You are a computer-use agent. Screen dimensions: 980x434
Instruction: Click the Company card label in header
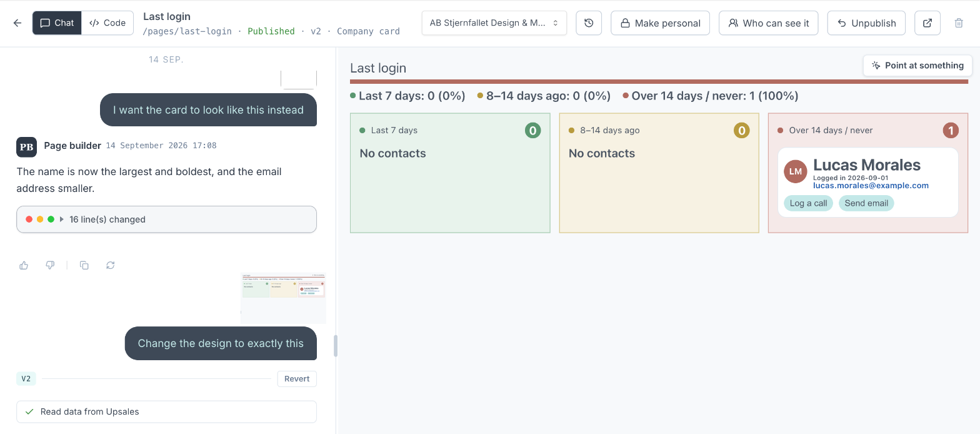pyautogui.click(x=368, y=31)
